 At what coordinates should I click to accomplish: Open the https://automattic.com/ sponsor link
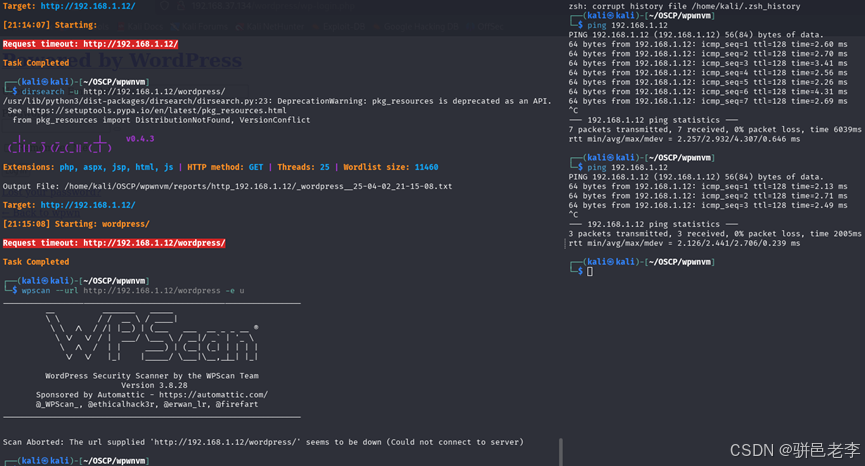click(x=213, y=395)
